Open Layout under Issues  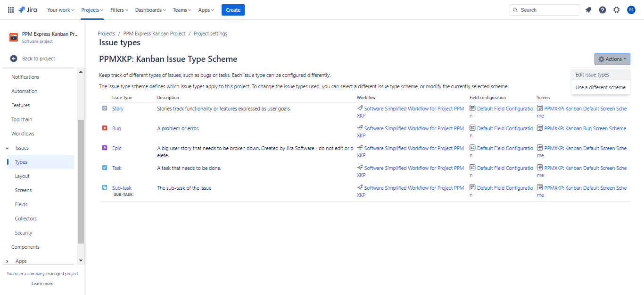[x=22, y=176]
